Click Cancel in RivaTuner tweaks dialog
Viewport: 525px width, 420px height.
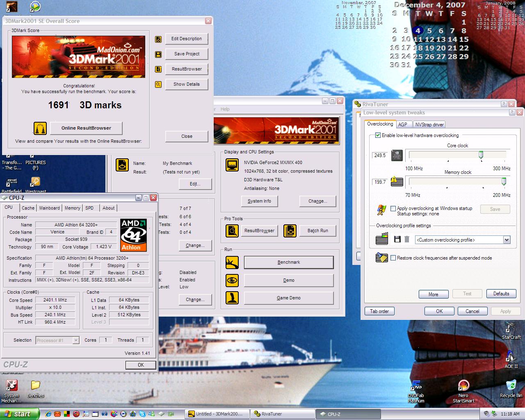(472, 311)
